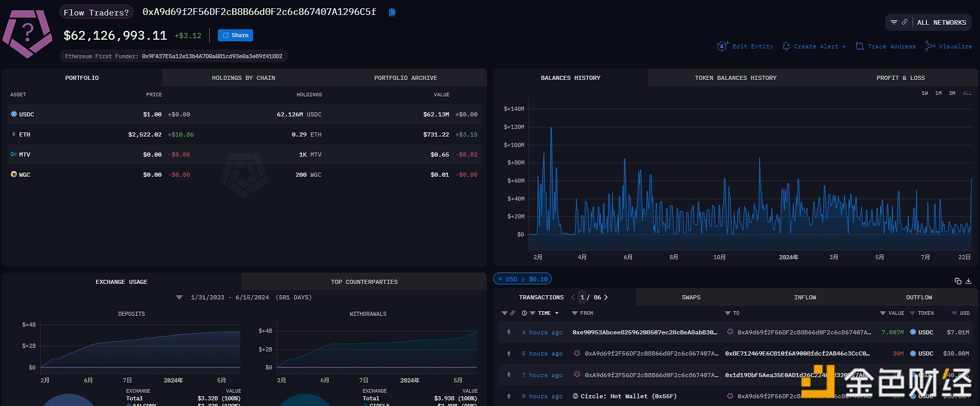The height and width of the screenshot is (406, 980).
Task: Click the Trace Address link
Action: (x=892, y=46)
